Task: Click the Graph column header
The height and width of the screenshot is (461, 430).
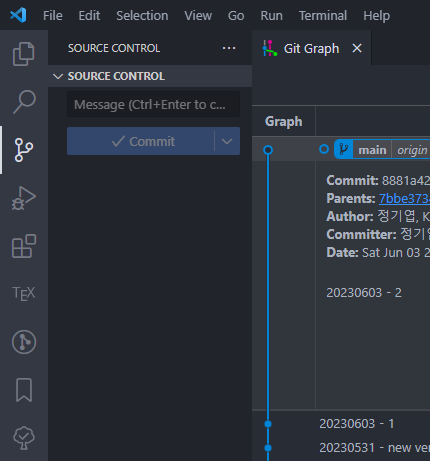Action: [284, 122]
